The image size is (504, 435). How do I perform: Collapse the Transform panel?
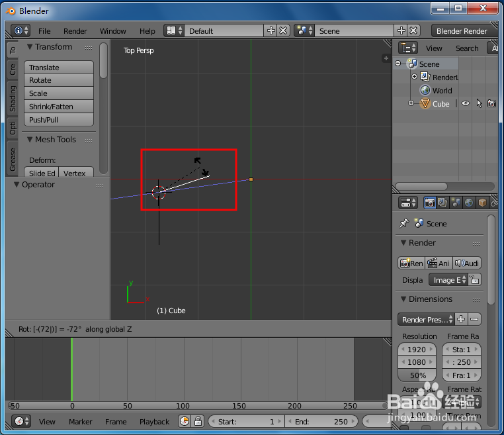(x=30, y=46)
